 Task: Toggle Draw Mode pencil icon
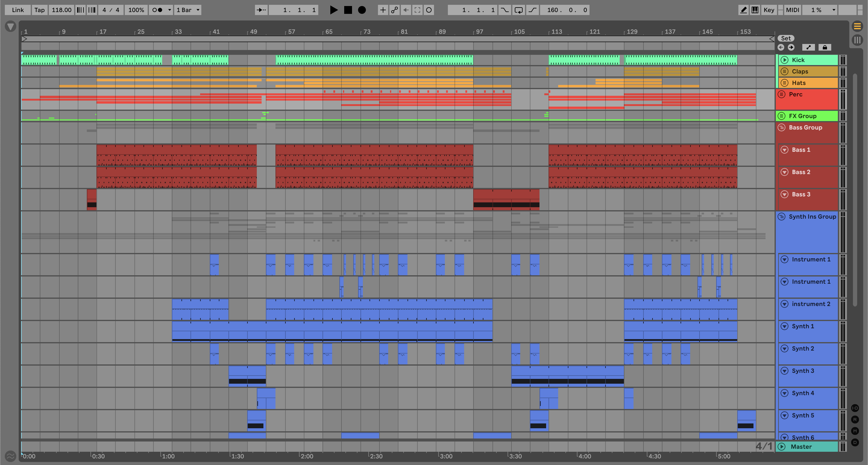point(743,10)
